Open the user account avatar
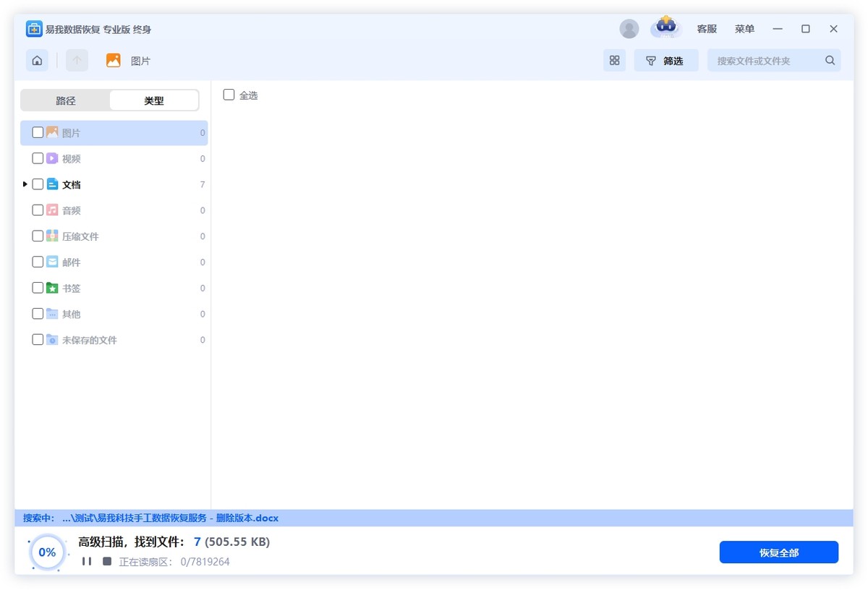 coord(629,29)
